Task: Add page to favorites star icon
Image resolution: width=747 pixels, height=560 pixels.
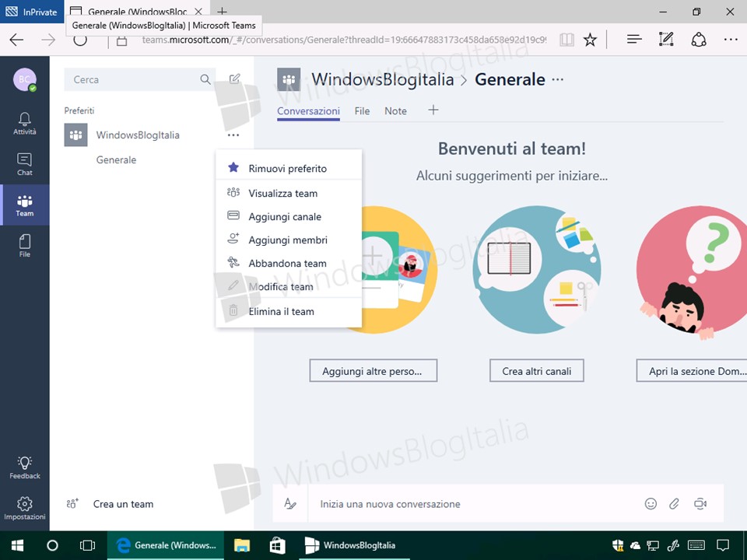Action: pos(590,40)
